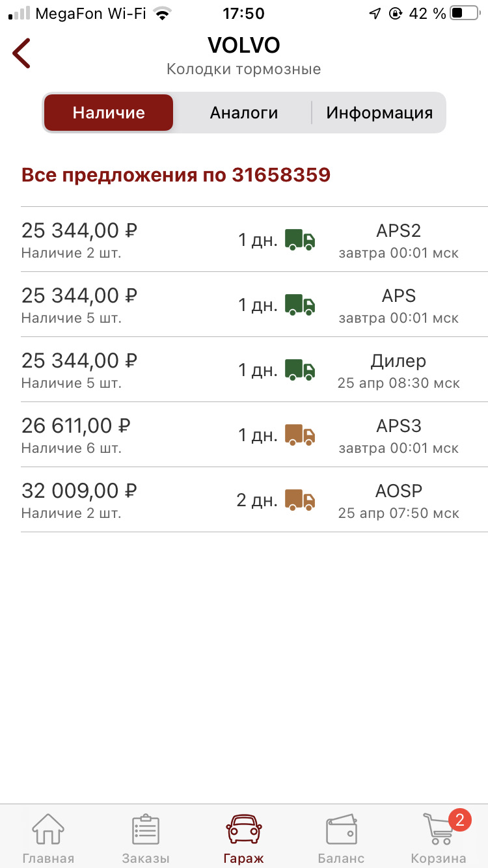The width and height of the screenshot is (488, 868).
Task: Open the Гараж car icon
Action: coord(244,830)
